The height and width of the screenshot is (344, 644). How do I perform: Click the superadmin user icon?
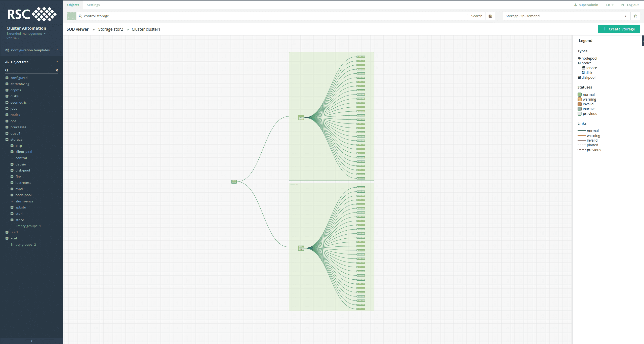coord(576,5)
